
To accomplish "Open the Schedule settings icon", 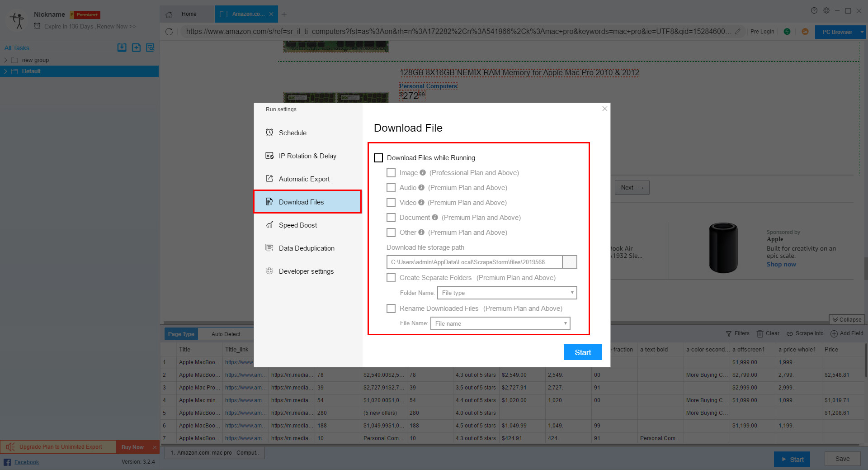I will click(x=269, y=133).
